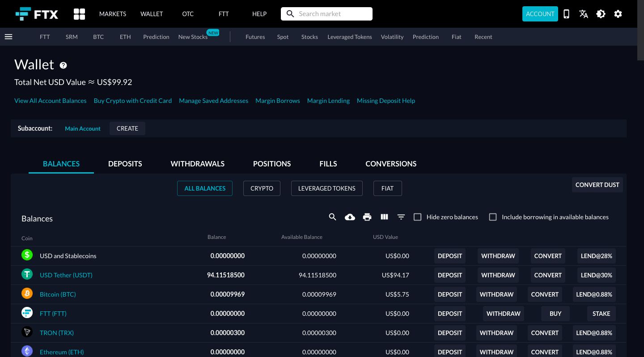Open Missing Deposit Help link

(386, 101)
